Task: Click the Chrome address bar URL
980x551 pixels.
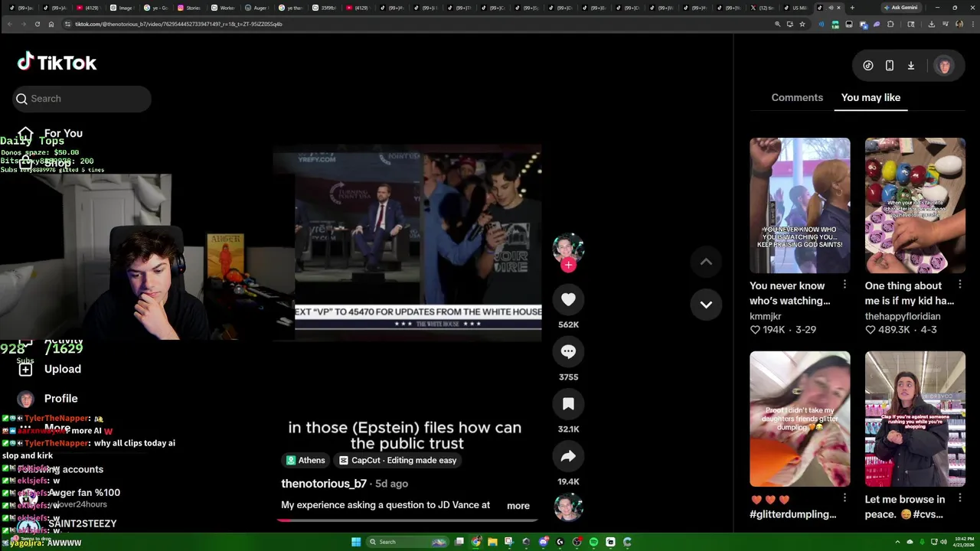Action: pos(178,24)
